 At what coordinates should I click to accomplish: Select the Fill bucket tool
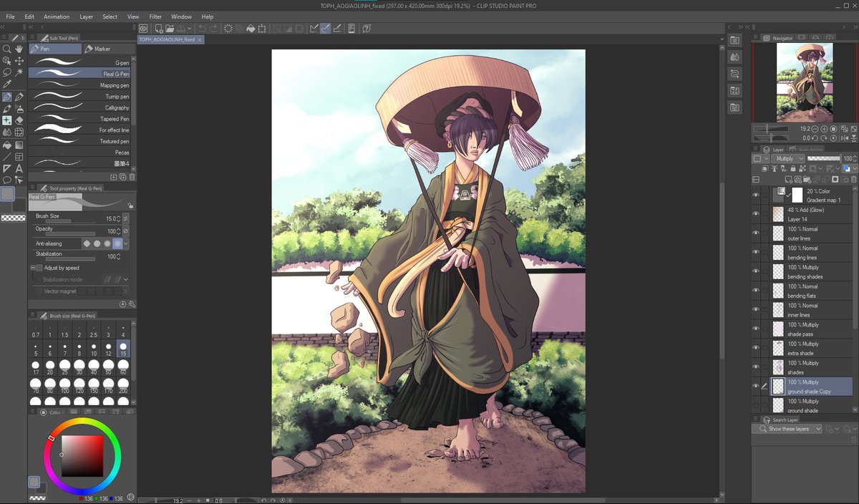coord(7,145)
